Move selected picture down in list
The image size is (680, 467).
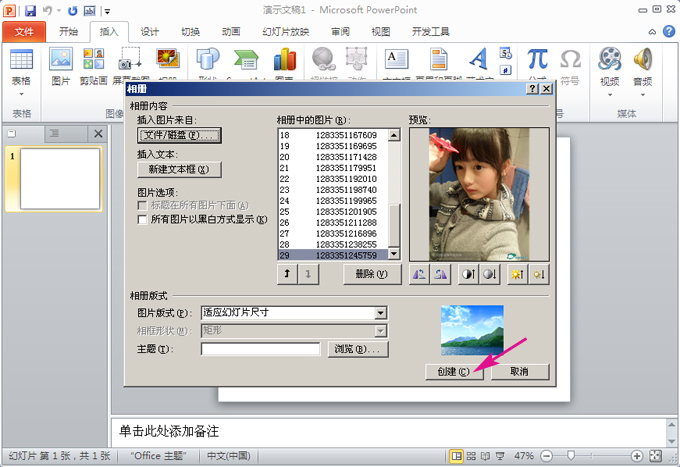pos(308,274)
